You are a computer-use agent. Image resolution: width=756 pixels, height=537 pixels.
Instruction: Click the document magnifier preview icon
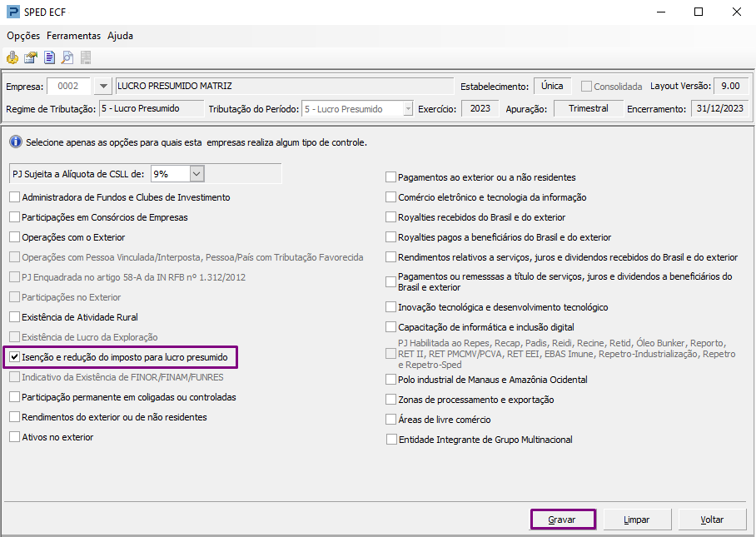(x=67, y=57)
